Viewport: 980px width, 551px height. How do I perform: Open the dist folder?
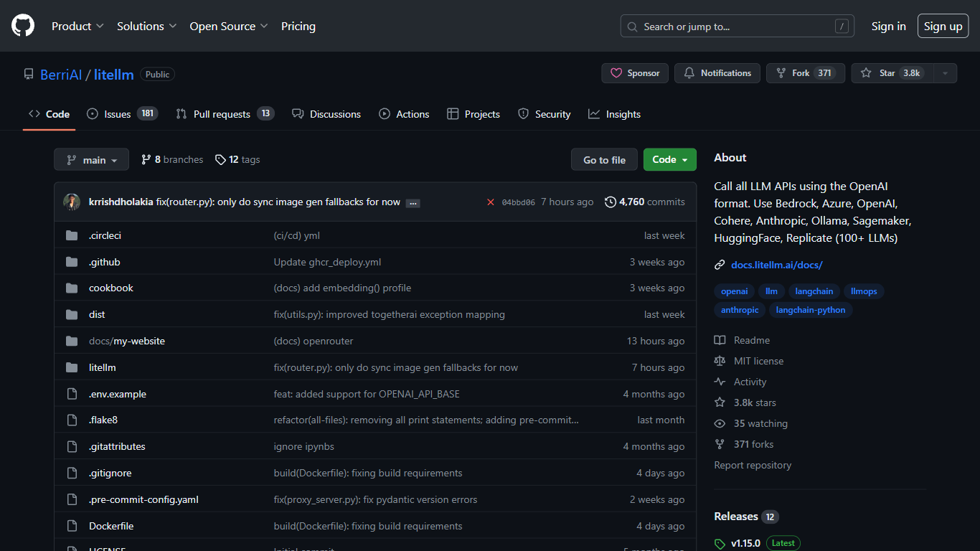click(x=97, y=314)
